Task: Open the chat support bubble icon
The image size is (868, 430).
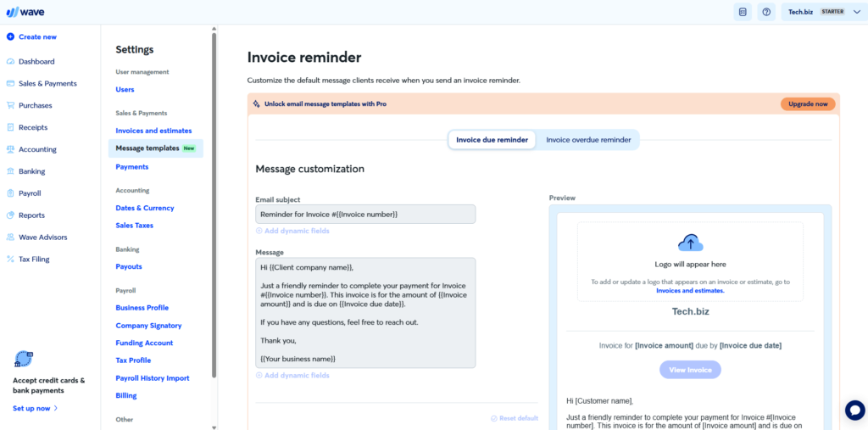Action: tap(854, 410)
